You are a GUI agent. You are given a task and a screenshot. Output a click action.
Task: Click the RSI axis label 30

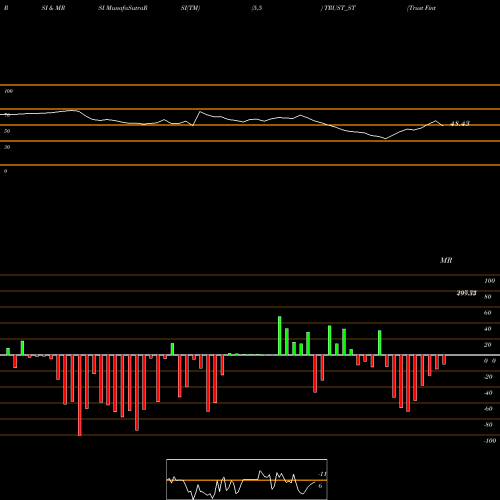(7, 147)
